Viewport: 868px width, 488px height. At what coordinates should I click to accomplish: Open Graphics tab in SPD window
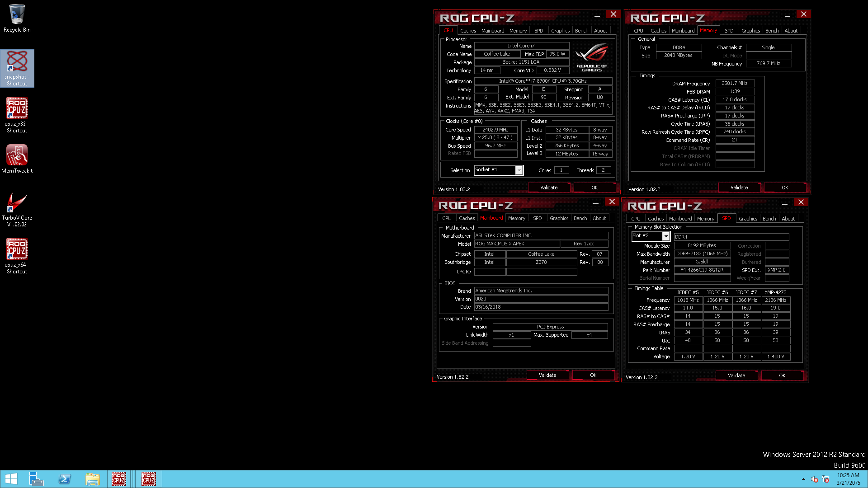pyautogui.click(x=748, y=219)
